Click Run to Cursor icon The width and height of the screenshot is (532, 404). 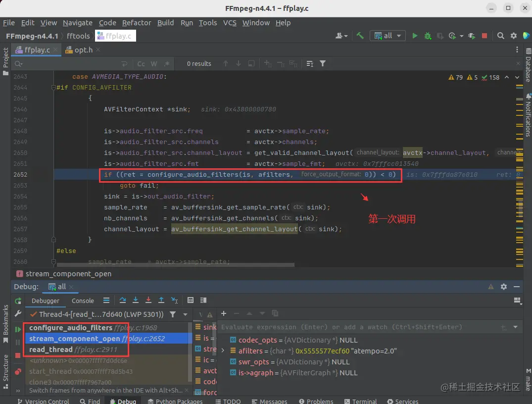pyautogui.click(x=174, y=300)
